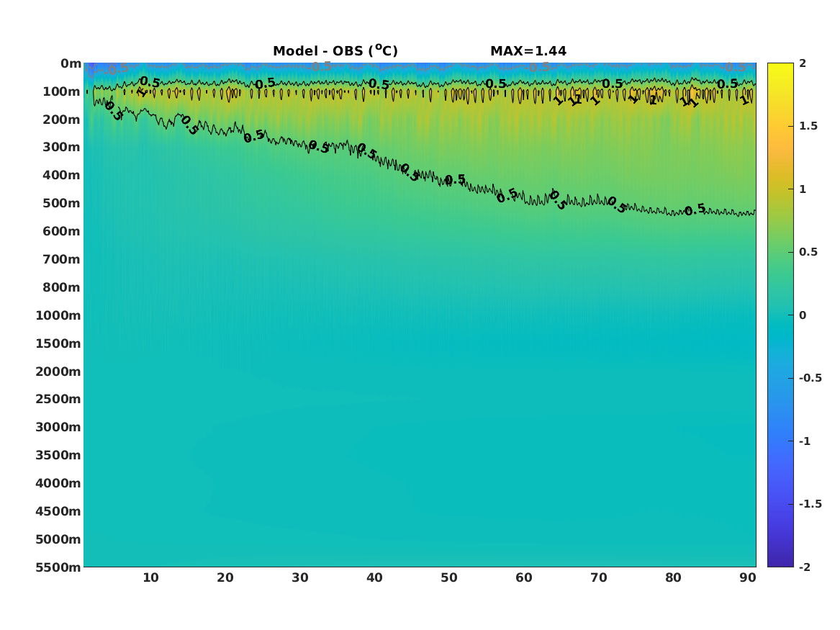The width and height of the screenshot is (840, 630).
Task: Click the x-axis tick label "50"
Action: 449,577
